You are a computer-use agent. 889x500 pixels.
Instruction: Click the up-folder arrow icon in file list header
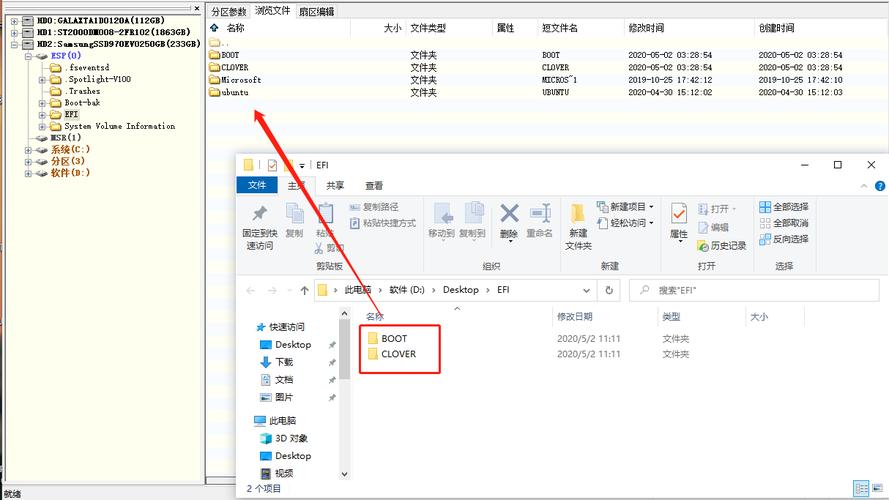pyautogui.click(x=214, y=27)
